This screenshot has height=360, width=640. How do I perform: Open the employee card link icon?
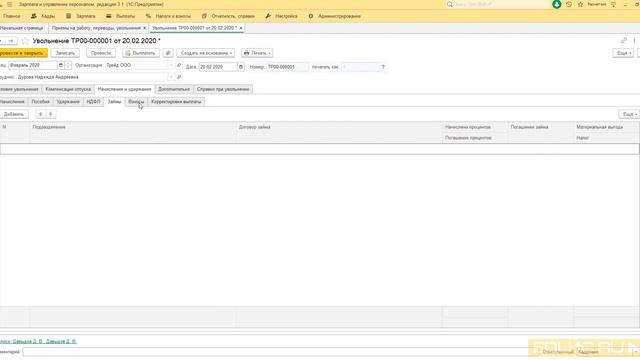(x=179, y=77)
